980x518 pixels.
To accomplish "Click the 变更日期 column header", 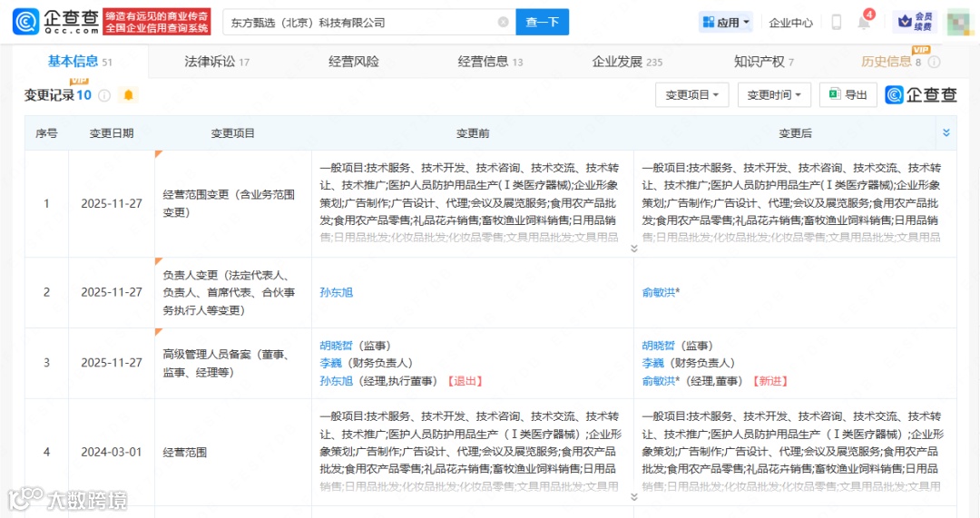I will (x=112, y=133).
